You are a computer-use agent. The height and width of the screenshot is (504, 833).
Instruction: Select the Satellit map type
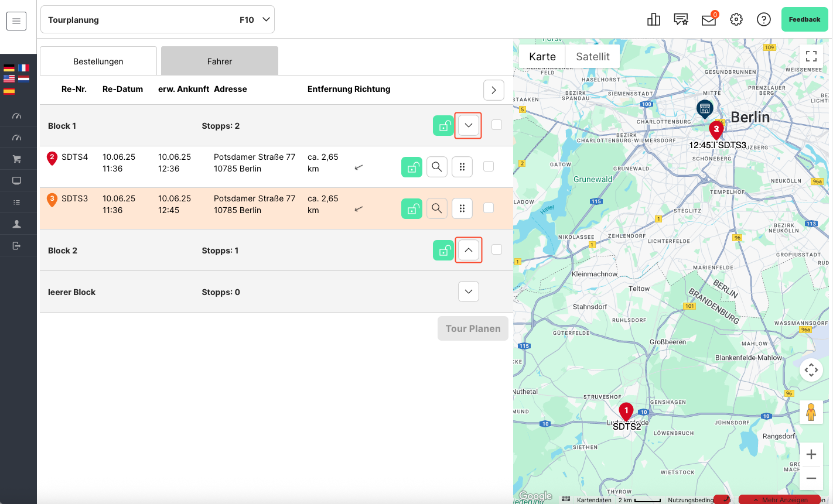pos(593,57)
